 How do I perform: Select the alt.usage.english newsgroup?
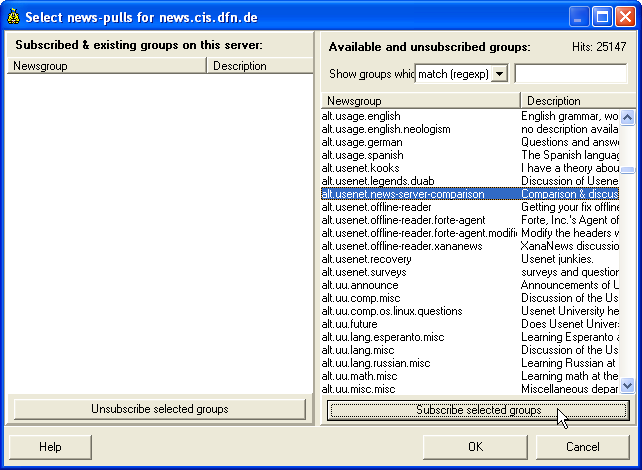361,117
